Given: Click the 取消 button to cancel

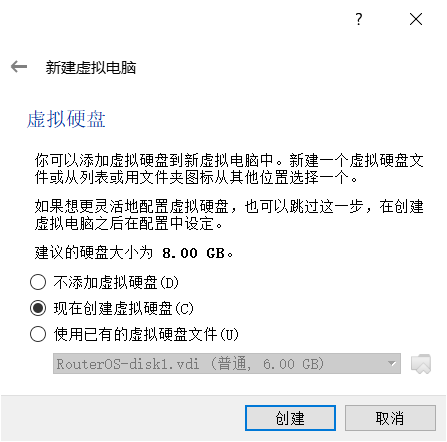Looking at the screenshot, I should tap(390, 418).
